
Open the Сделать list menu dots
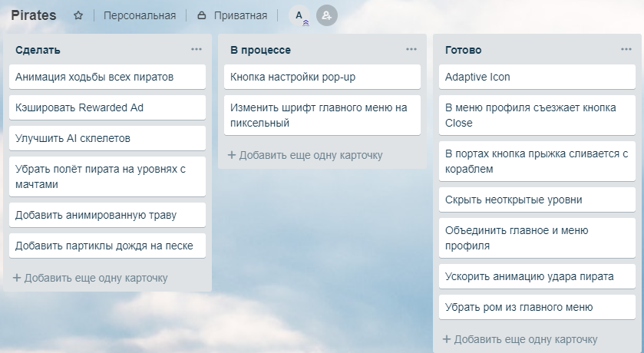[x=197, y=49]
